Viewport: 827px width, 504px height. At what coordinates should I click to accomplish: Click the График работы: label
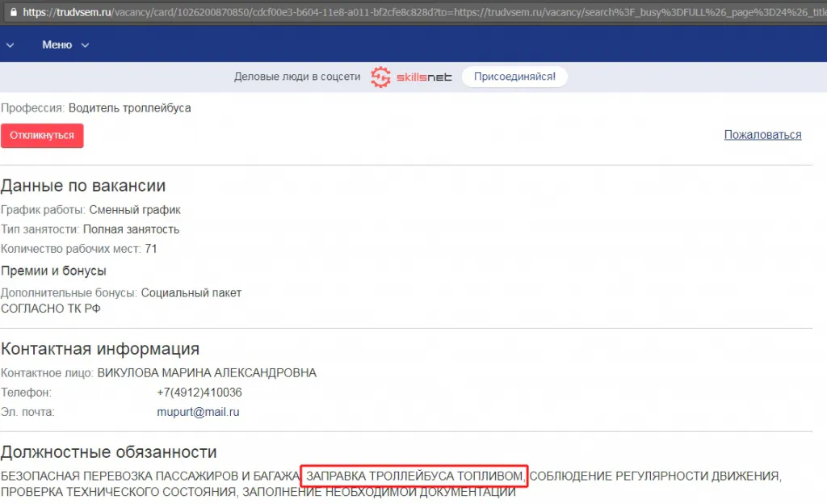pyautogui.click(x=43, y=210)
